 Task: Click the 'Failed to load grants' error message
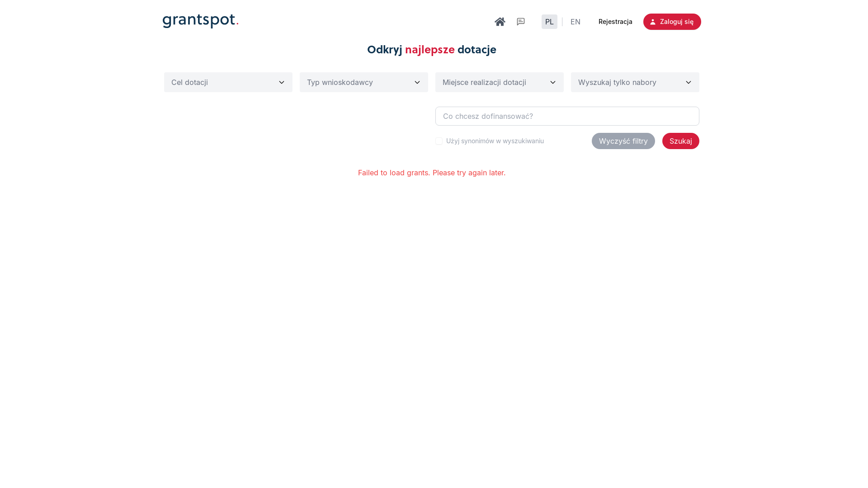tap(432, 173)
